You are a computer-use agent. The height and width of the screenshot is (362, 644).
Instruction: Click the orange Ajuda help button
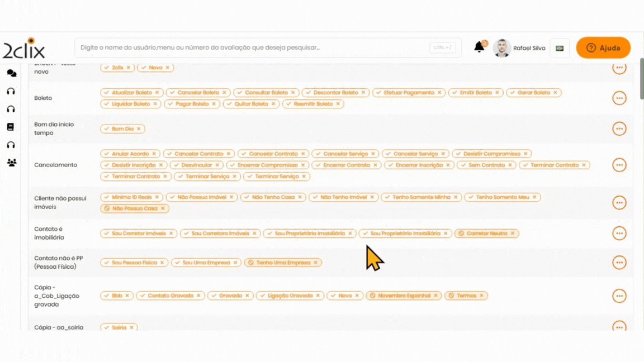tap(603, 48)
